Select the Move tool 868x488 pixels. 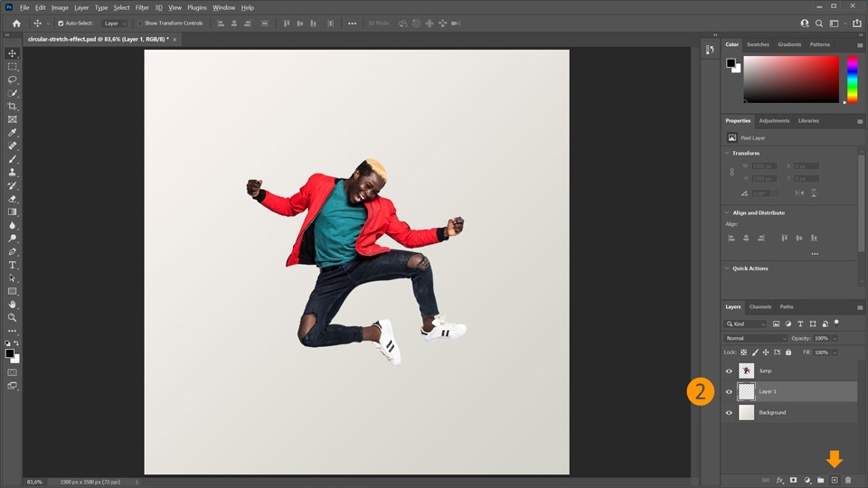pyautogui.click(x=13, y=53)
